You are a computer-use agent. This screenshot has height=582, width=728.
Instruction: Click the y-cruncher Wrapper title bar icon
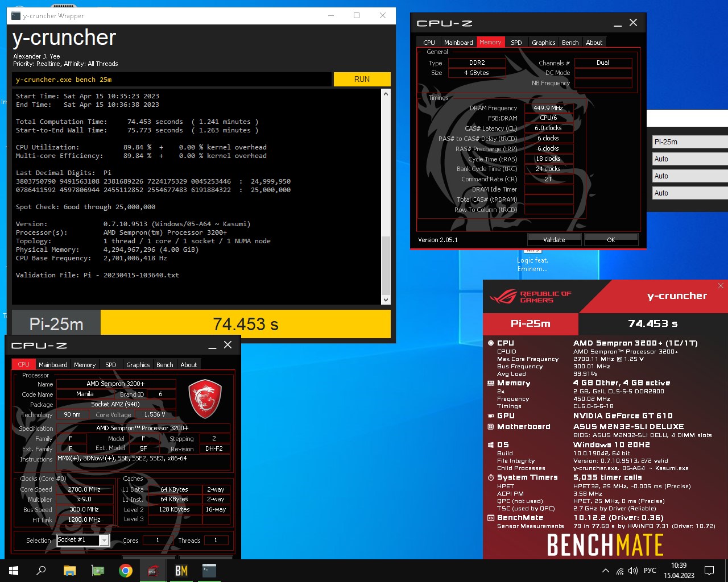[16, 15]
